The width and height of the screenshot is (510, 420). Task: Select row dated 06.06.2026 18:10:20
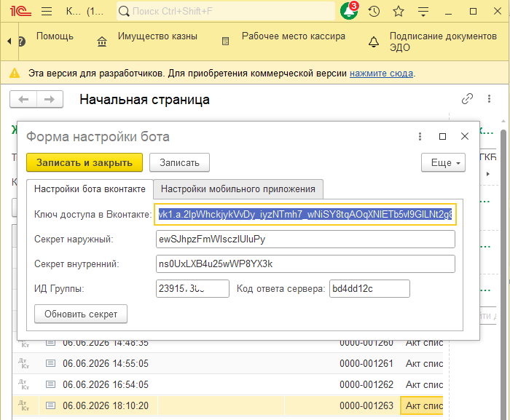coord(227,405)
